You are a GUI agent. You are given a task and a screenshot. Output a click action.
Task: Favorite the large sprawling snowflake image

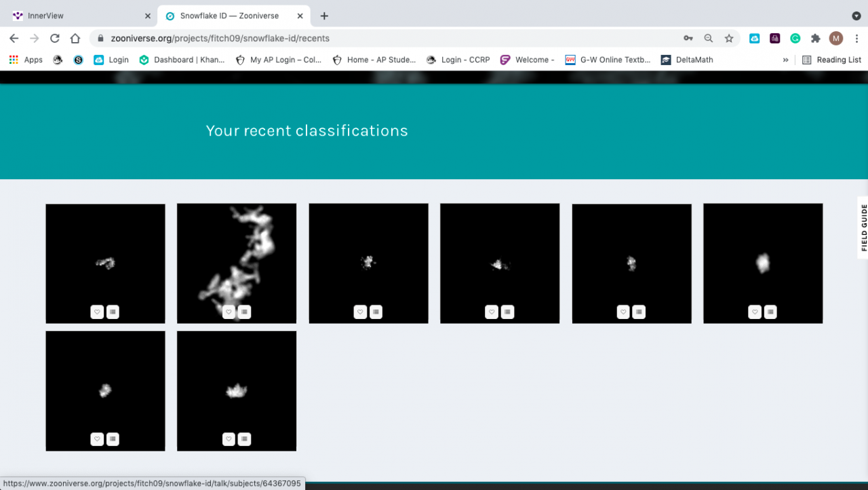(229, 312)
